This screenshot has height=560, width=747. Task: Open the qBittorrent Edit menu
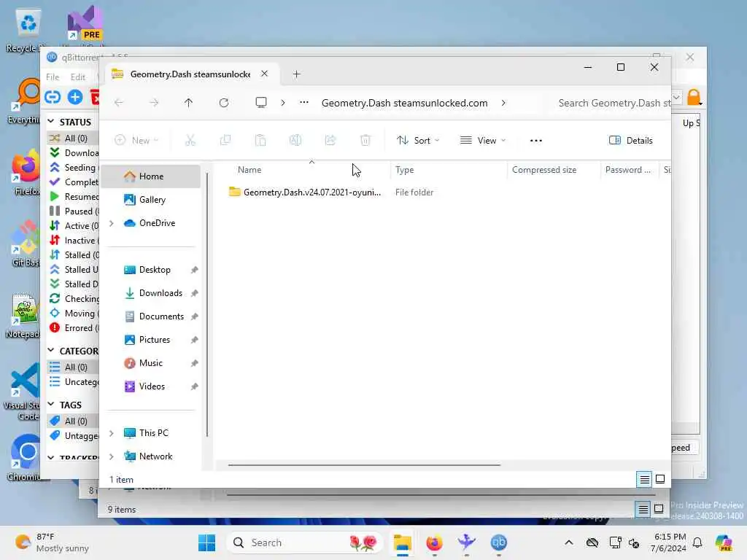[77, 77]
